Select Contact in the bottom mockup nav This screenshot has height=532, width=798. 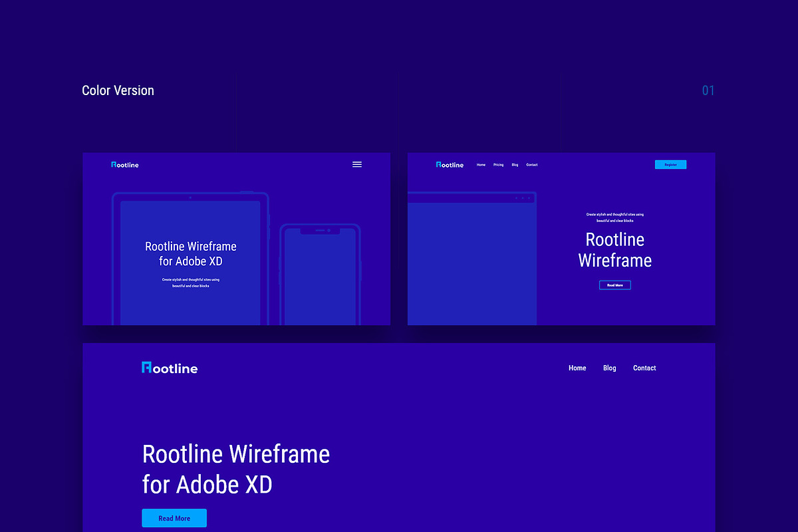pyautogui.click(x=644, y=368)
